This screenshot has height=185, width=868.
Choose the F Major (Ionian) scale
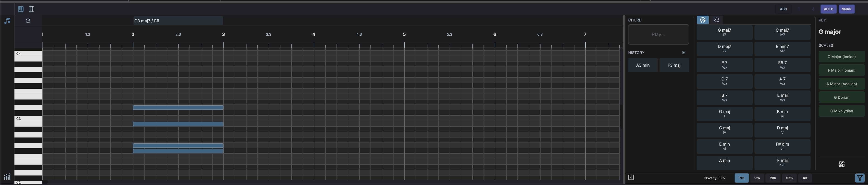click(841, 70)
